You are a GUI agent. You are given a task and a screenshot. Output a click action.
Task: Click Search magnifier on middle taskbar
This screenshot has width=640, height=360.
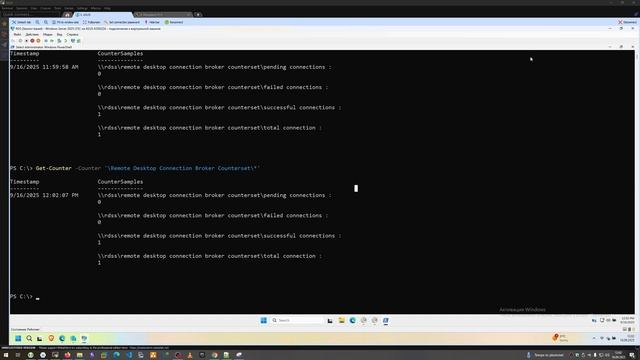pyautogui.click(x=29, y=338)
